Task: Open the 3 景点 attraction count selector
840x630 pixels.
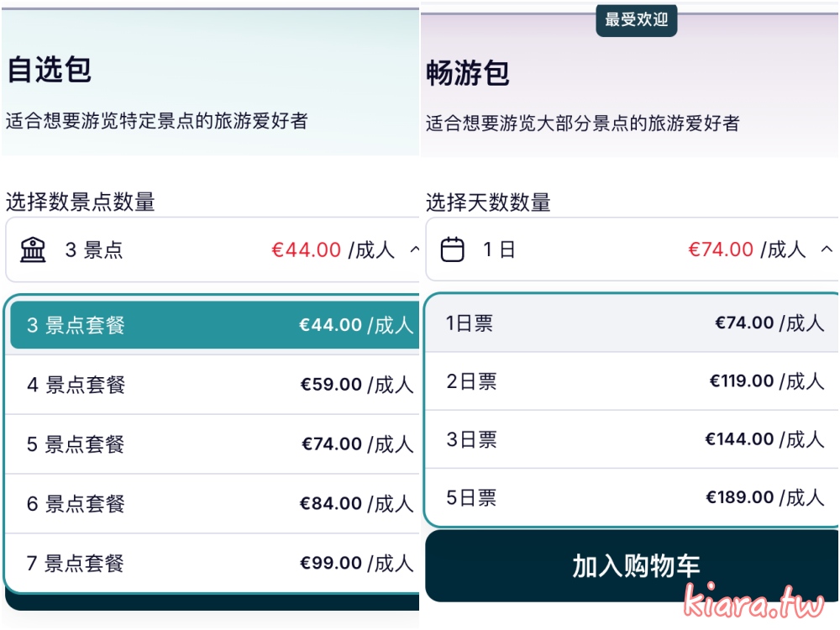Action: tap(213, 249)
